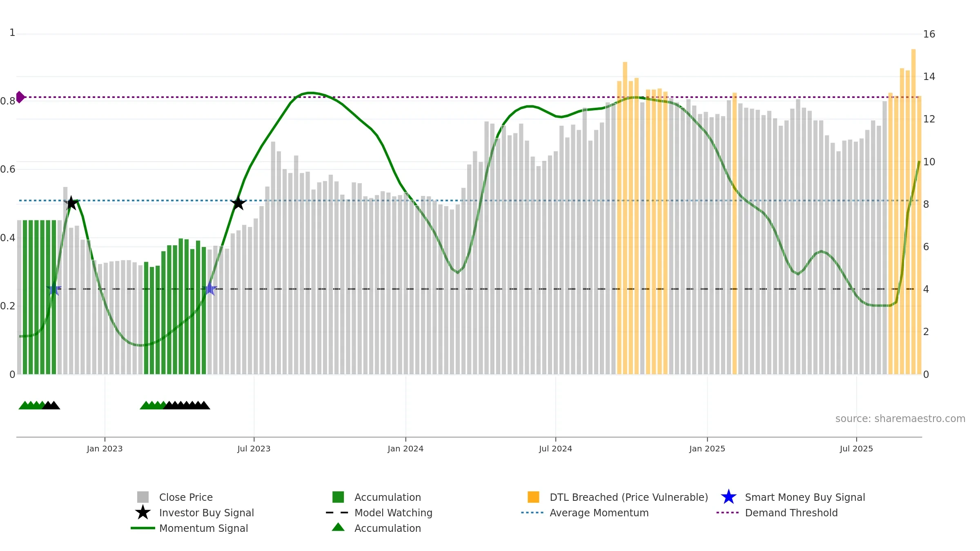980x551 pixels.
Task: Click the dotted blue Average Momentum legend line
Action: (x=532, y=513)
